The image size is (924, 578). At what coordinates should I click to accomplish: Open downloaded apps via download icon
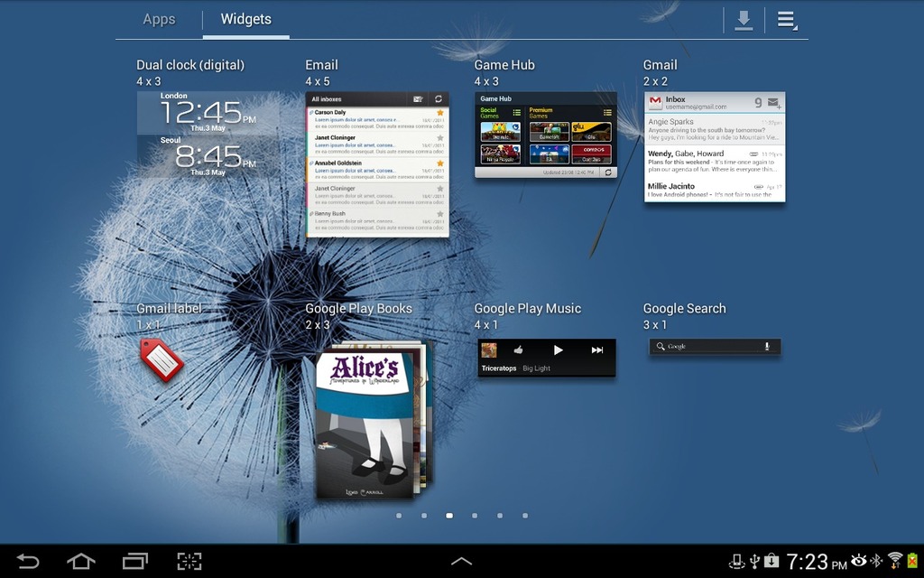[744, 21]
